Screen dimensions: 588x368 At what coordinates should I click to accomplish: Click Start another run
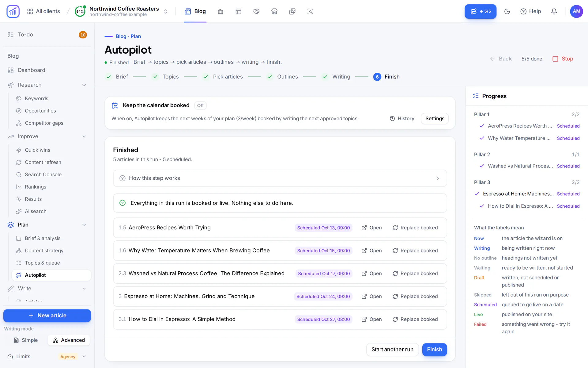point(392,349)
